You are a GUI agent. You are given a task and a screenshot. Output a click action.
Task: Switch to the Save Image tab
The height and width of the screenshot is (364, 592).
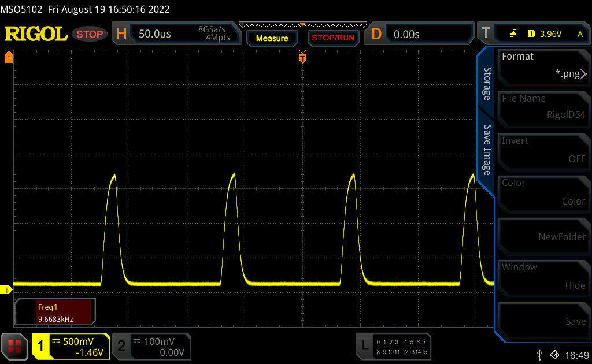tap(487, 150)
